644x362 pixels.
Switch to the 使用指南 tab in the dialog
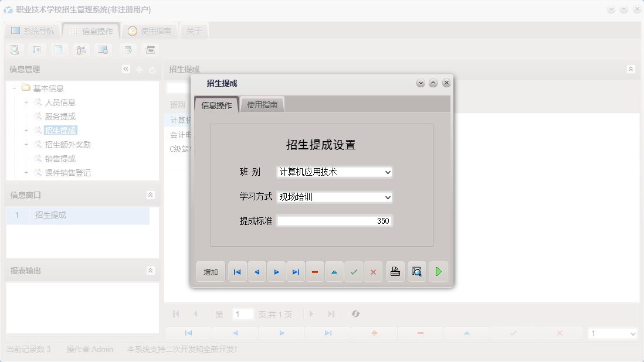click(x=262, y=104)
